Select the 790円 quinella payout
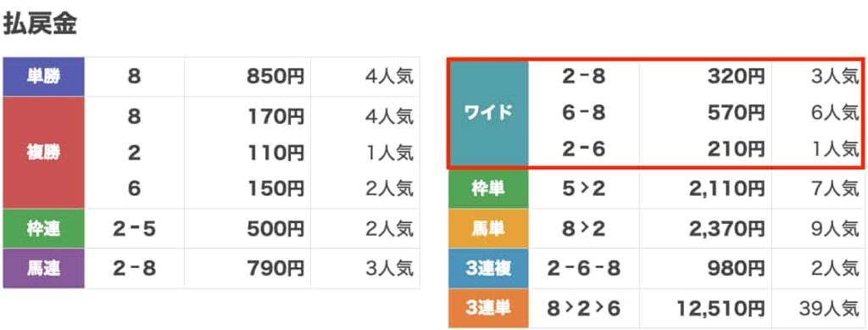868x330 pixels. 275,269
